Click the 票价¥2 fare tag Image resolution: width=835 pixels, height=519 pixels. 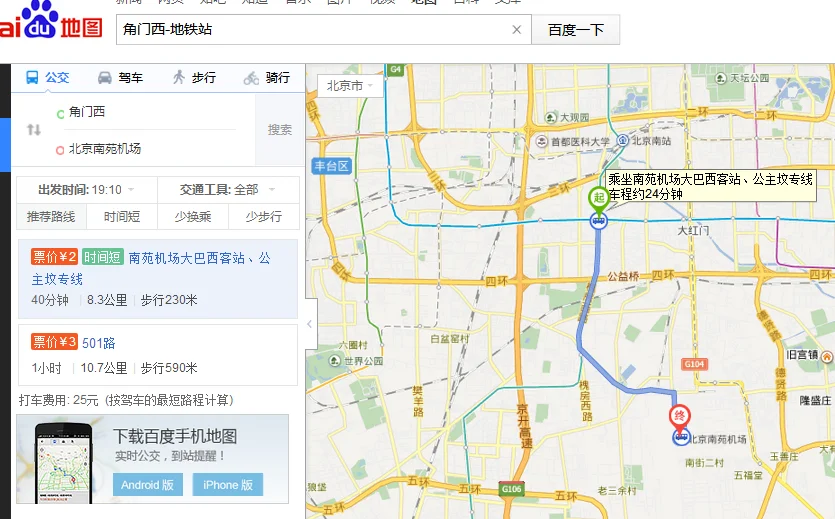54,257
